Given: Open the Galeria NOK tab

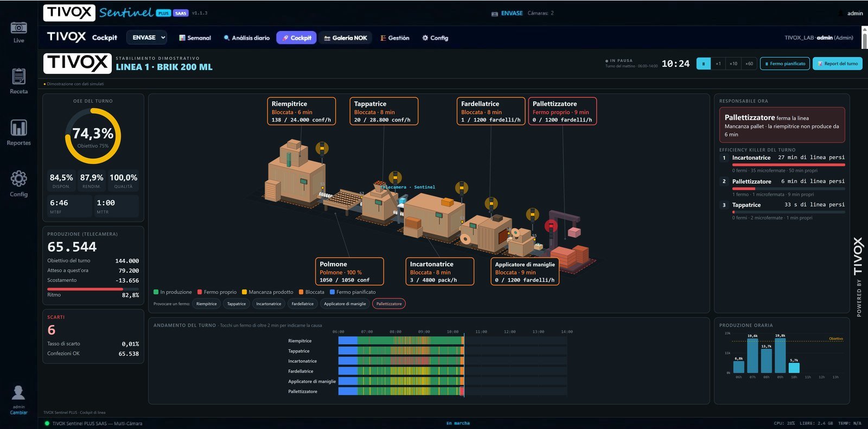Looking at the screenshot, I should pos(346,38).
